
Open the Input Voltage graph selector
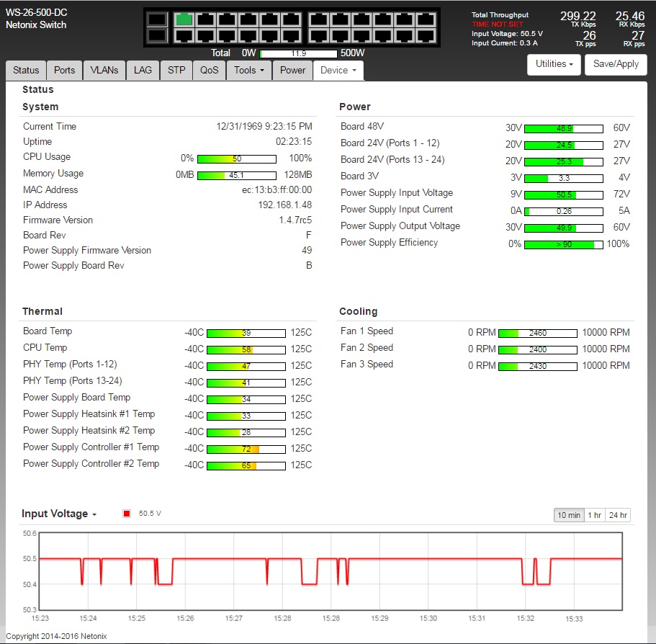point(59,514)
